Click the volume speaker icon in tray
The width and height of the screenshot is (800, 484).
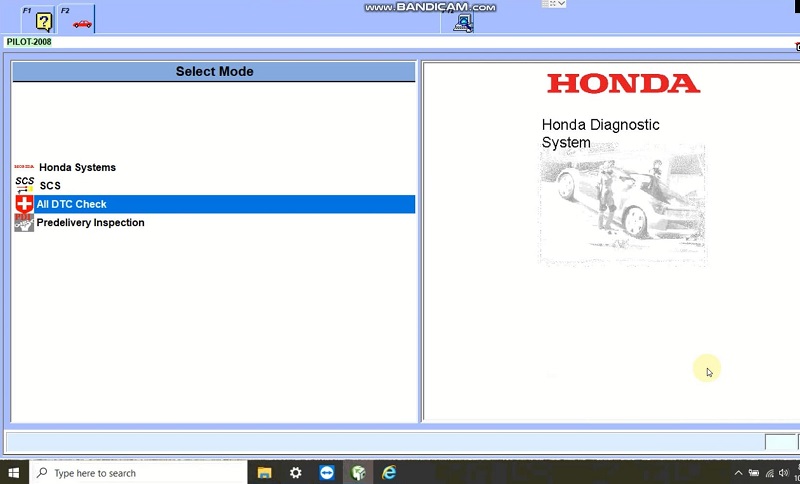click(x=784, y=473)
